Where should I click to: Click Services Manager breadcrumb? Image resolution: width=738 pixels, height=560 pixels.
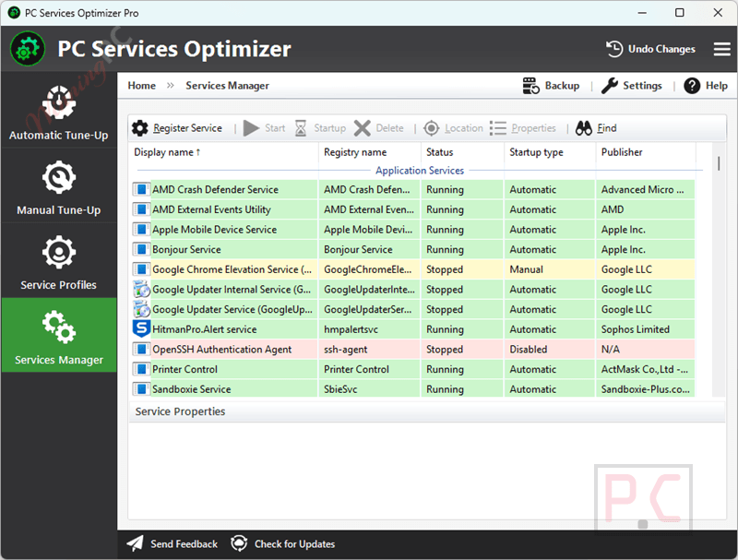tap(227, 86)
